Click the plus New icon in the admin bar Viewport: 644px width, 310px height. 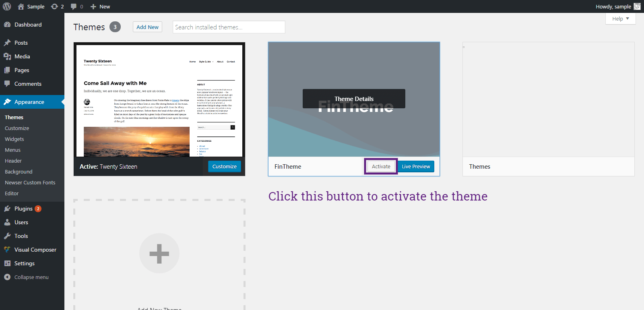(x=93, y=6)
